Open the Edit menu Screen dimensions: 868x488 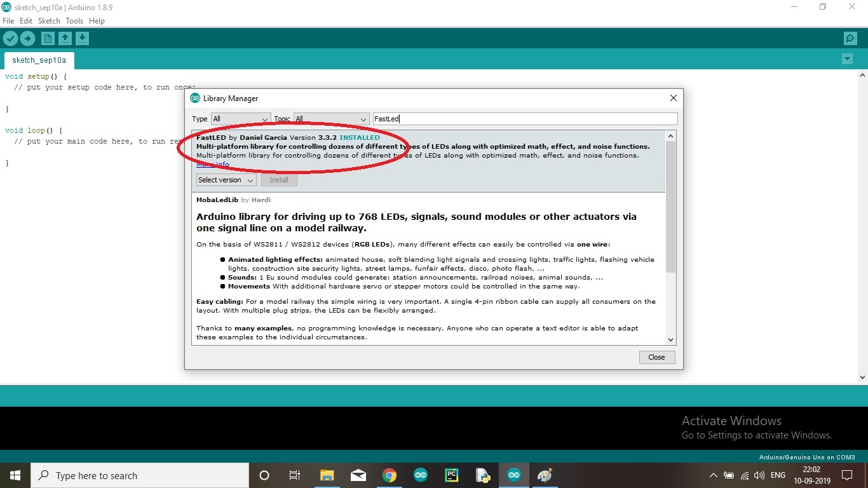[26, 21]
